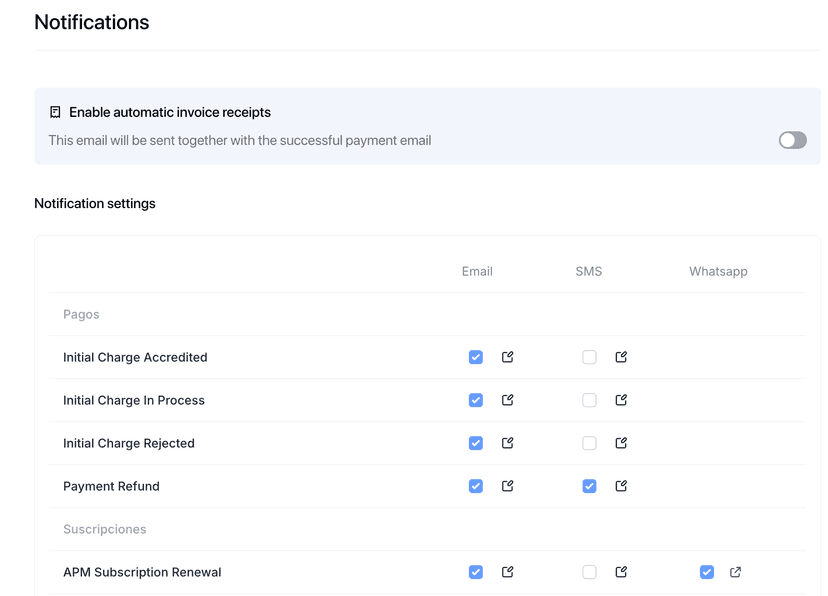Edit the Email template for APM Subscription Renewal

pyautogui.click(x=507, y=572)
